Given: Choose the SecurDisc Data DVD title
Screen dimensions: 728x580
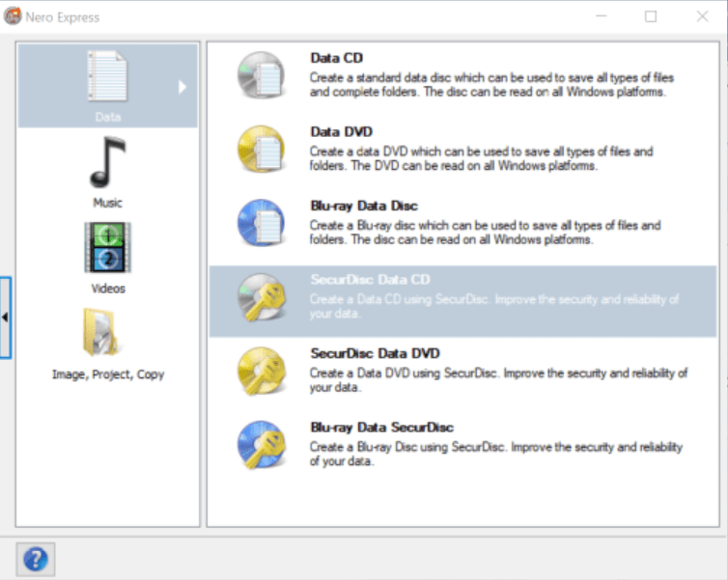Looking at the screenshot, I should point(375,353).
